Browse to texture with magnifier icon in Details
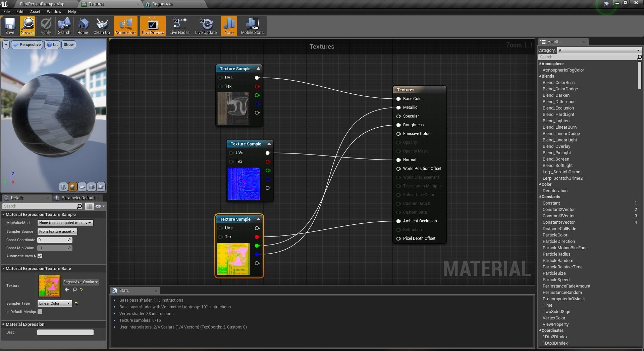The image size is (644, 351). [74, 290]
